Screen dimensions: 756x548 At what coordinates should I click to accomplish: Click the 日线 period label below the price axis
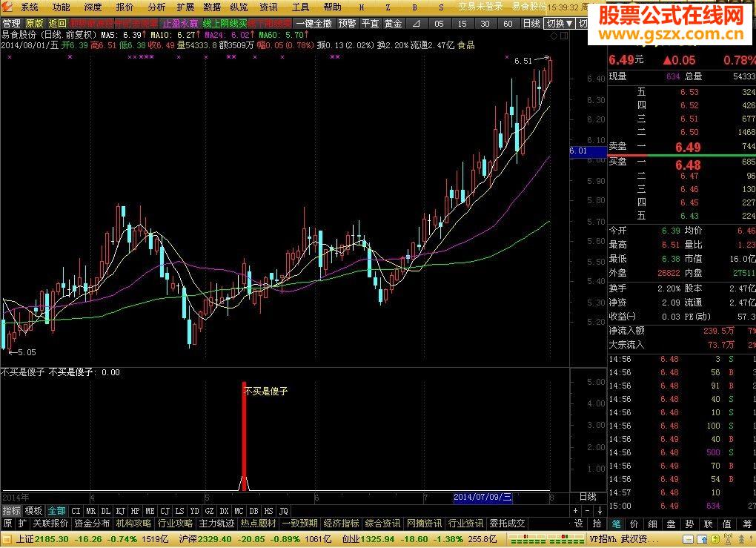(588, 497)
